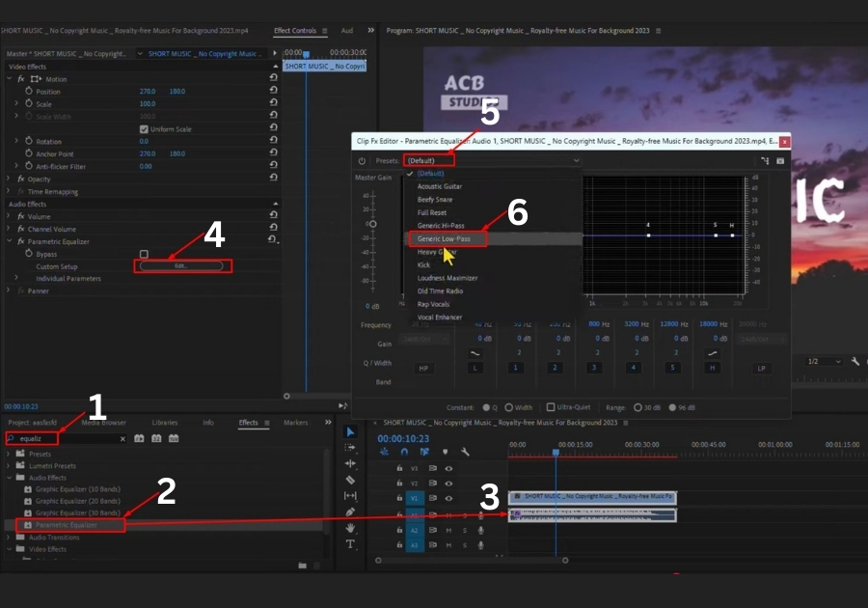Select the Ripple Edit tool

click(x=350, y=463)
